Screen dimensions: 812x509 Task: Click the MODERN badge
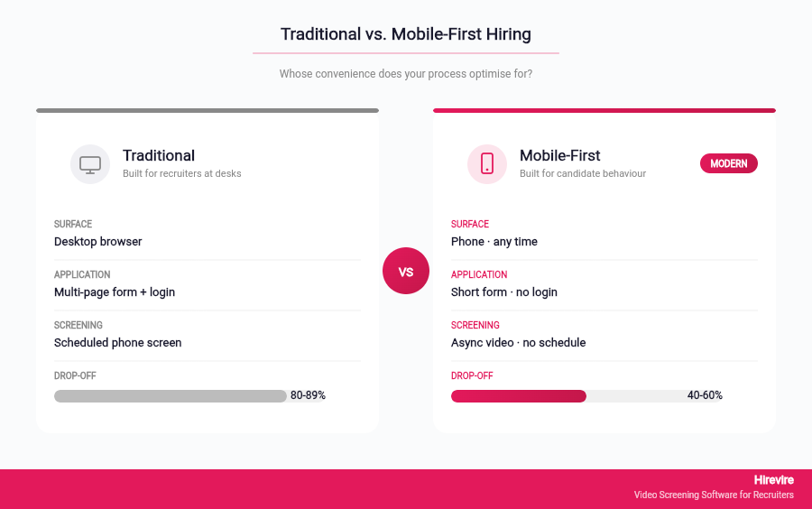(x=728, y=163)
